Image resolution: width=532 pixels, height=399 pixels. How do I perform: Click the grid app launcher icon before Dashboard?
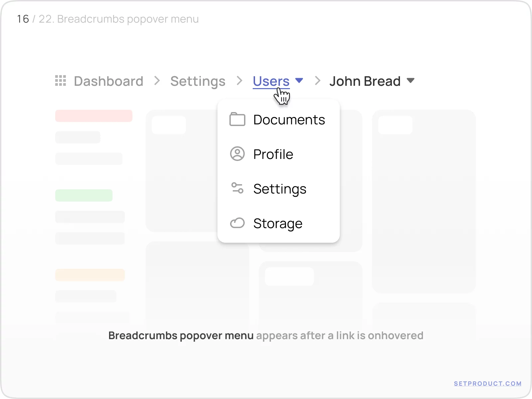point(60,81)
